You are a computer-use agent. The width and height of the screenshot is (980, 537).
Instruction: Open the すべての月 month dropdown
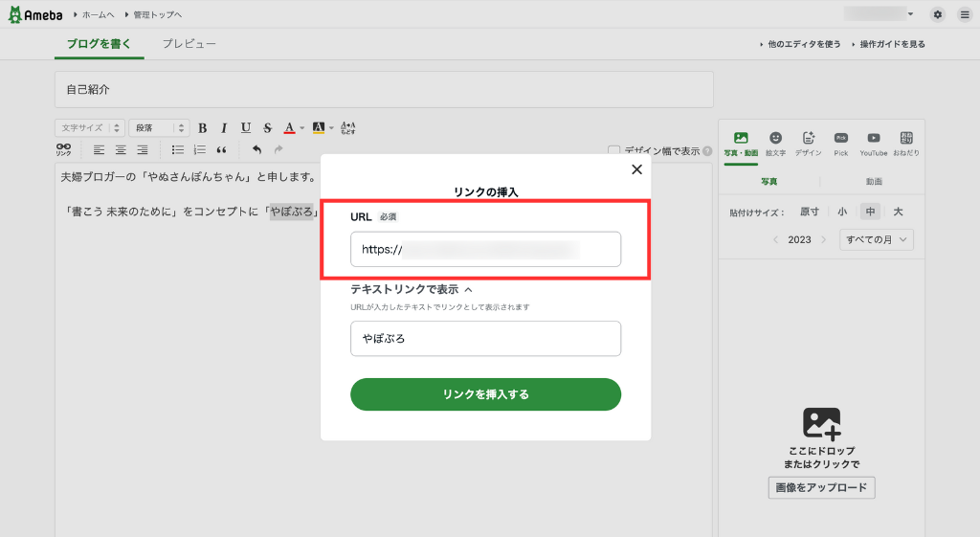(877, 239)
